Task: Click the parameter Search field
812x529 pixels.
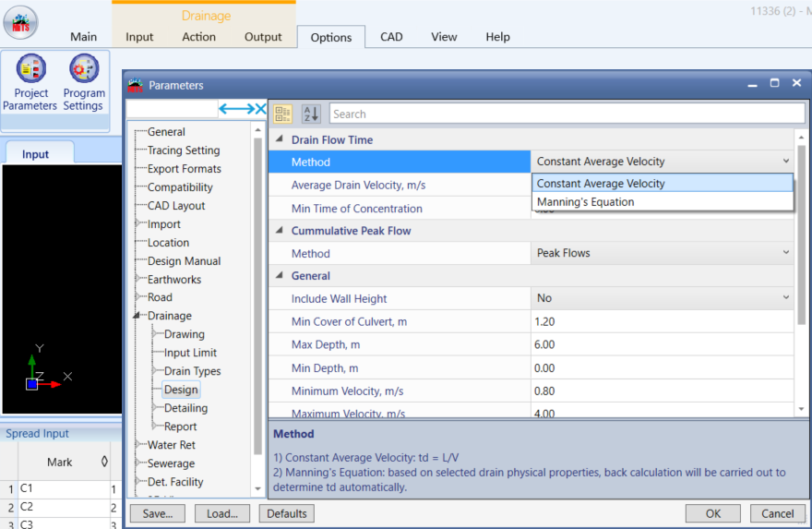Action: coord(567,114)
